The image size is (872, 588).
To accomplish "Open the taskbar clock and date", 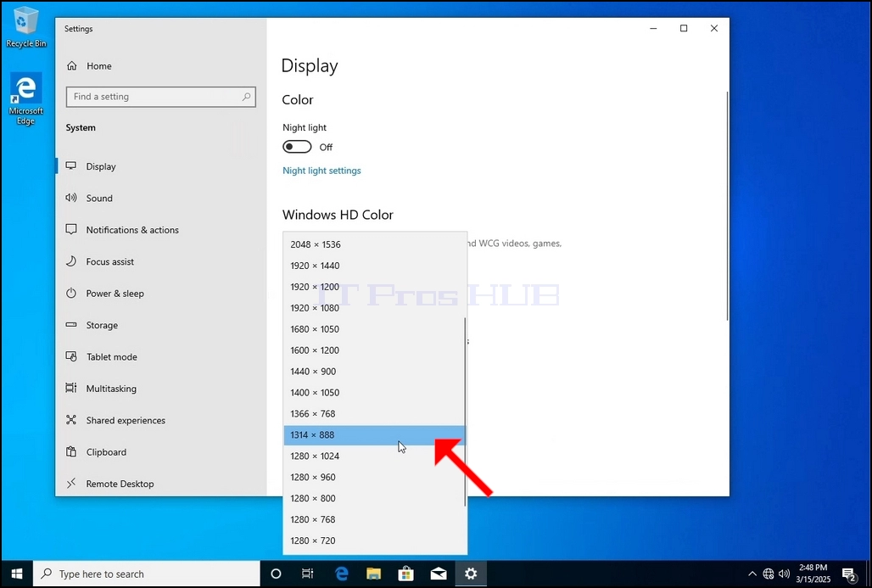I will pyautogui.click(x=813, y=574).
